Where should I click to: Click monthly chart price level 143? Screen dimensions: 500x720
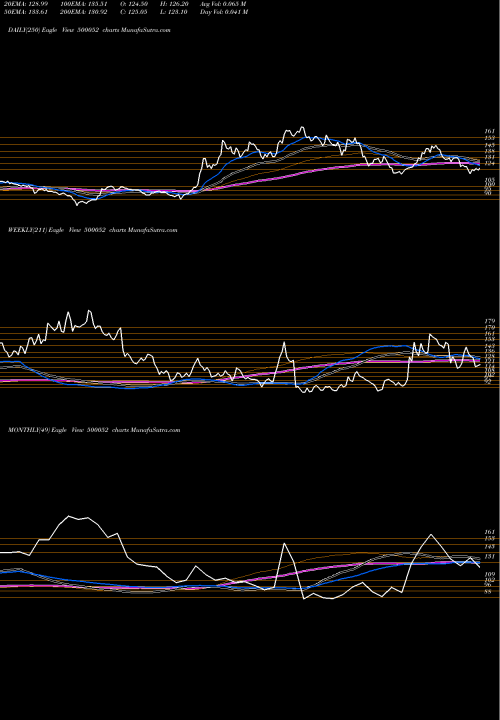[x=489, y=547]
